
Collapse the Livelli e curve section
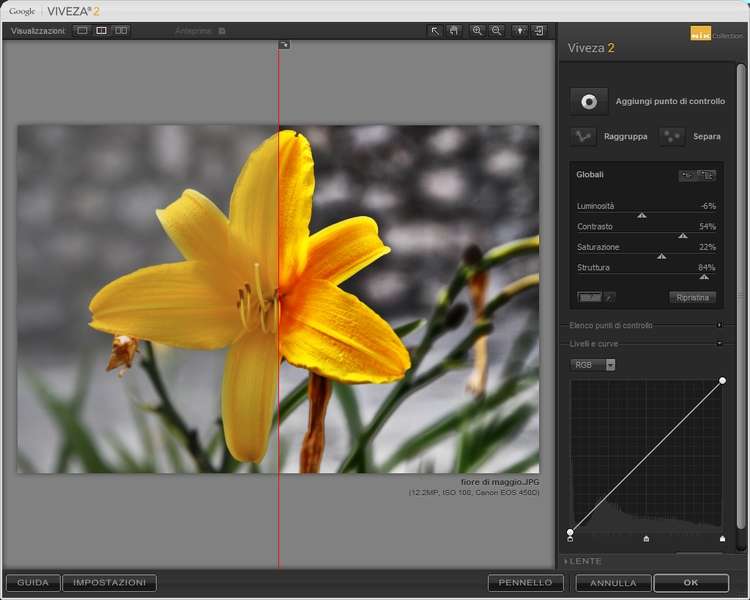(719, 344)
